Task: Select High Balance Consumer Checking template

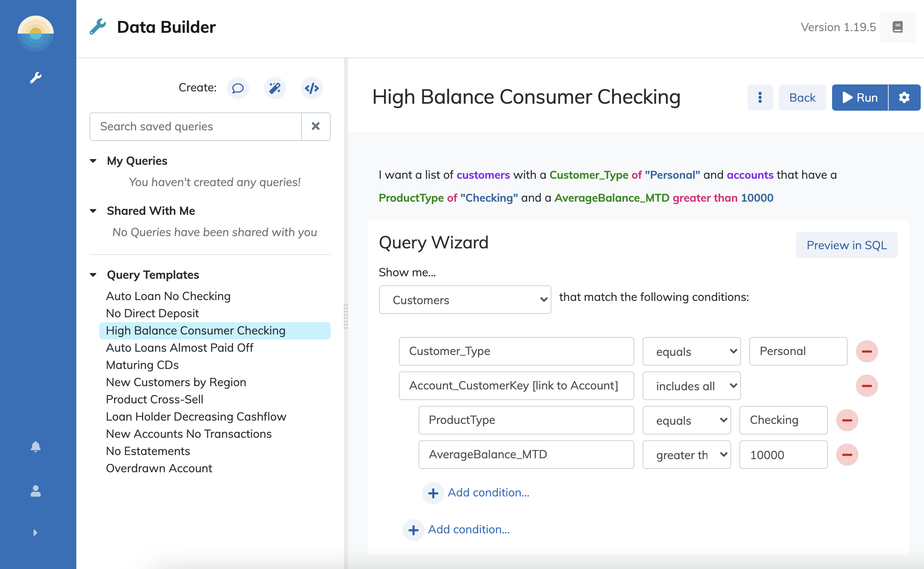Action: point(215,330)
